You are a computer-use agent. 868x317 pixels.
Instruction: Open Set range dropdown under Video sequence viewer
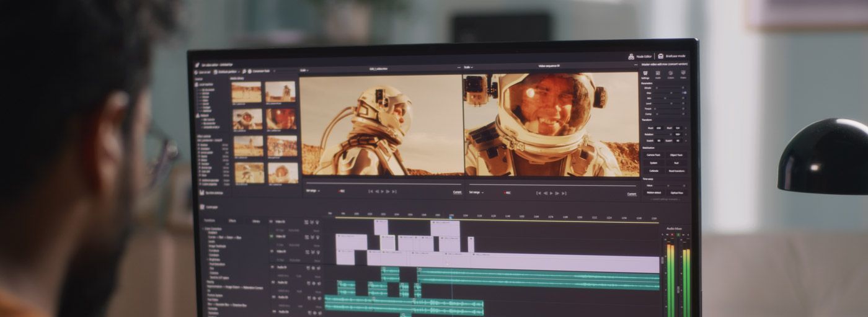click(476, 192)
